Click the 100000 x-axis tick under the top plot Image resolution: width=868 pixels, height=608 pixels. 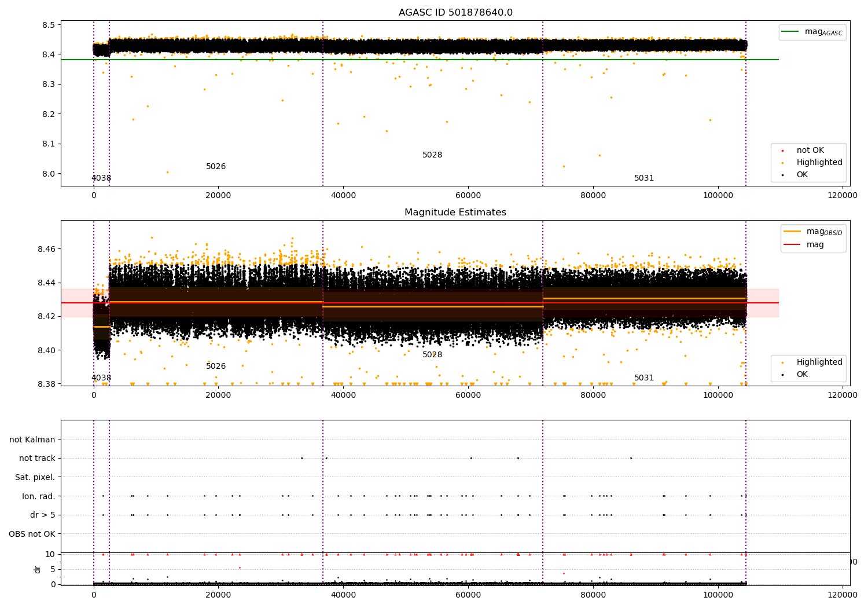(x=718, y=196)
